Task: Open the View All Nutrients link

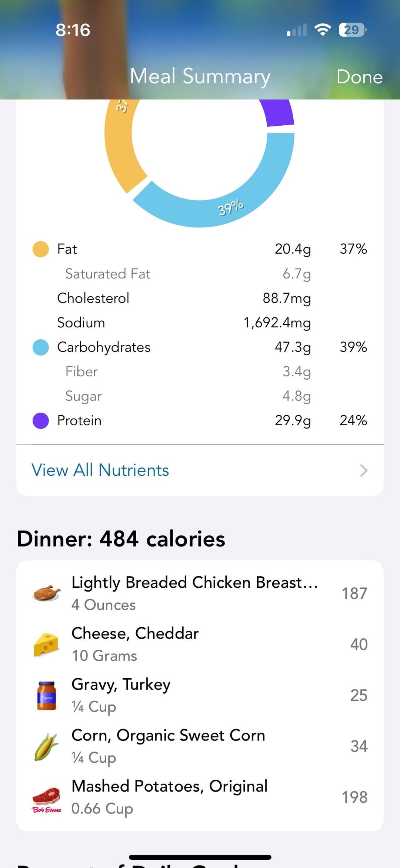Action: pyautogui.click(x=100, y=470)
